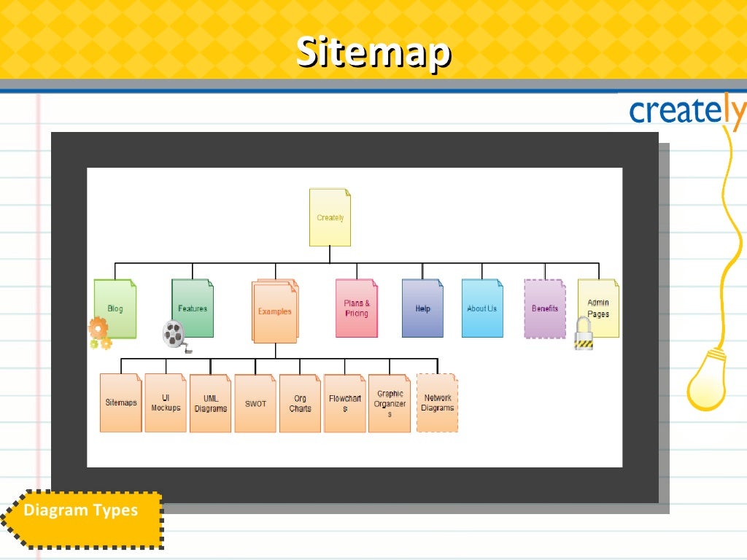Click the padlock icon on Admin Pages
Viewport: 747px width, 560px height.
pos(584,333)
